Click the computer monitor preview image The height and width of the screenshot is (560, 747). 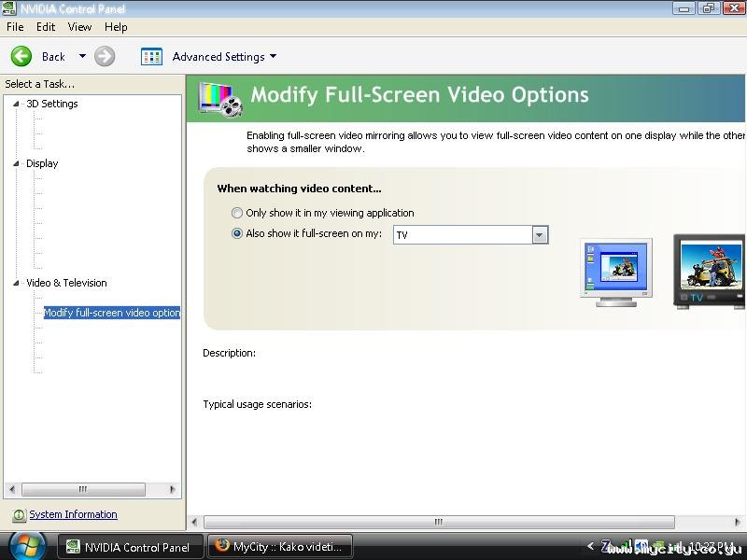tap(616, 273)
